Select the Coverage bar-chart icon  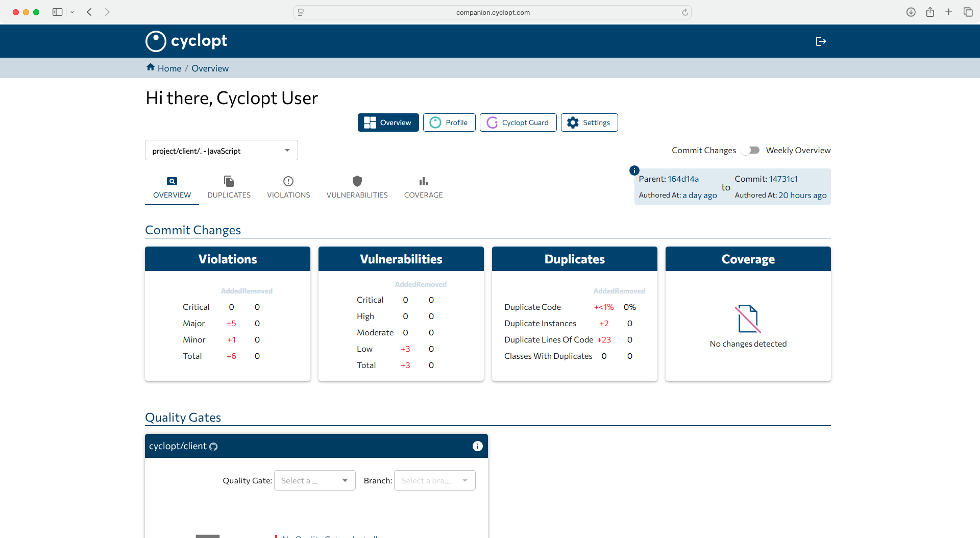[423, 181]
